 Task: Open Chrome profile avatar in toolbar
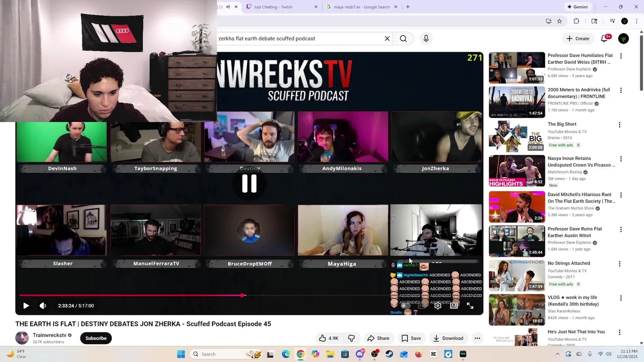(624, 21)
